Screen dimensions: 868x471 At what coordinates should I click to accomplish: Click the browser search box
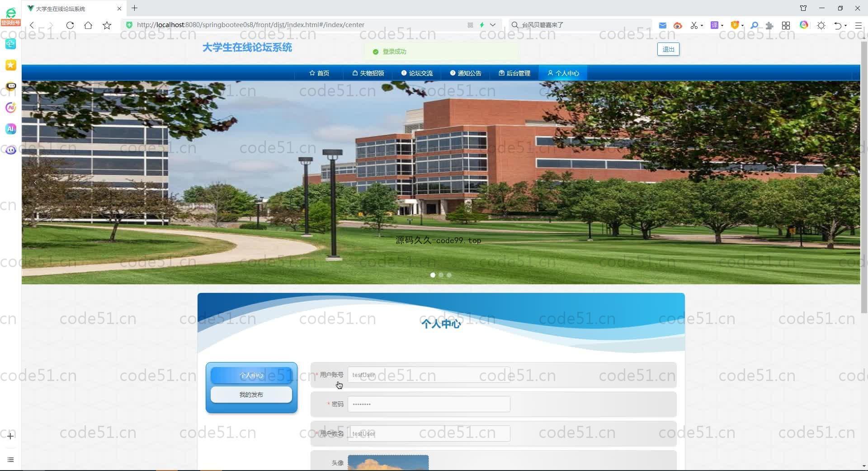[581, 25]
